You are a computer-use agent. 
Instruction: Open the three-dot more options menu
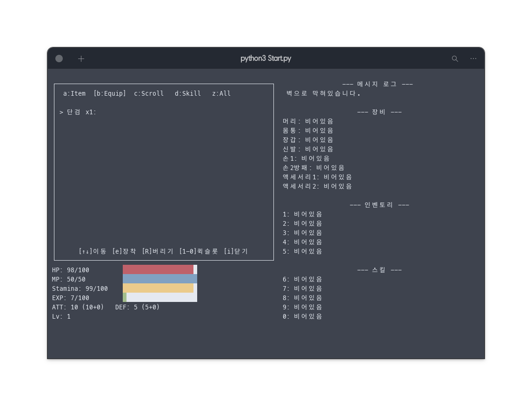[473, 59]
